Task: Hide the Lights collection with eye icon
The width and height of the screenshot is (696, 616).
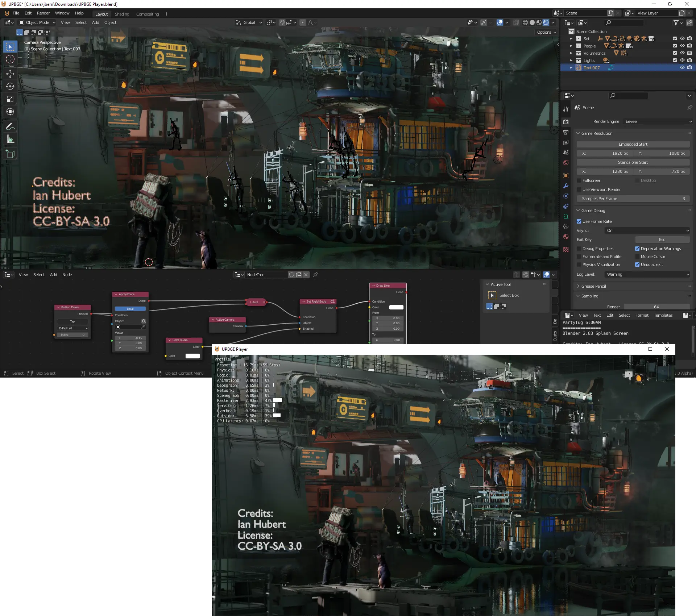Action: click(x=682, y=61)
